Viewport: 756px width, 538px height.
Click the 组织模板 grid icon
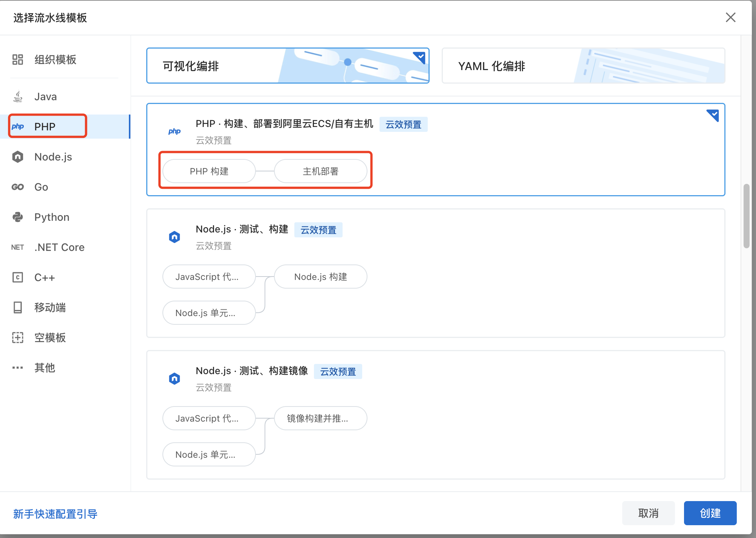(18, 60)
